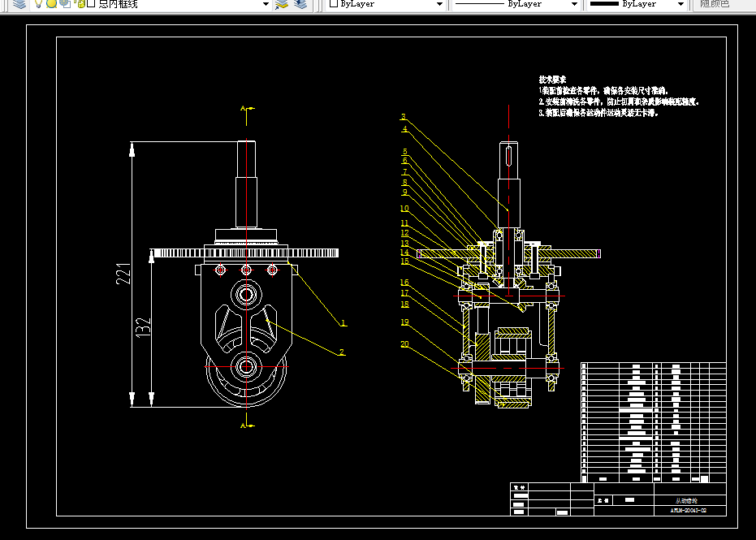Image resolution: width=756 pixels, height=540 pixels.
Task: Click part callout number 20
Action: 404,343
